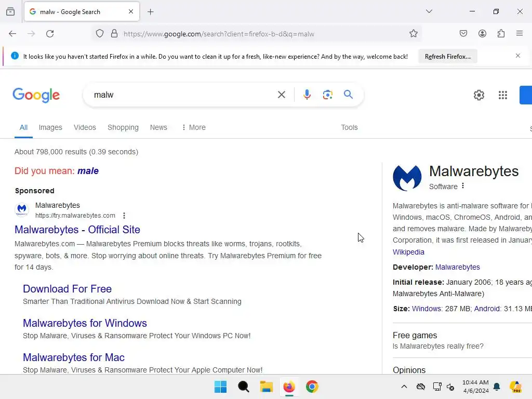
Task: Select the All results tab
Action: point(23,128)
